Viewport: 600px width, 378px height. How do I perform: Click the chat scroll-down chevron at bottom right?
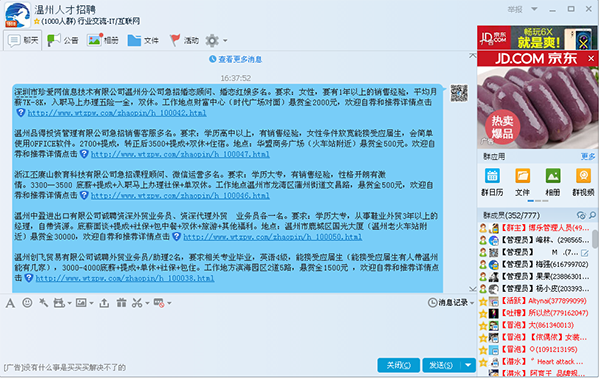[473, 289]
